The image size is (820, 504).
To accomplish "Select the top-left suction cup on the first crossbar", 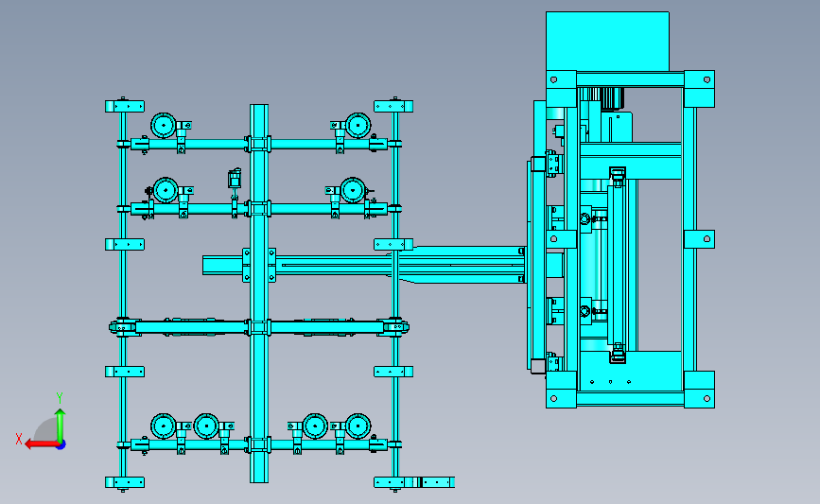I will point(164,126).
